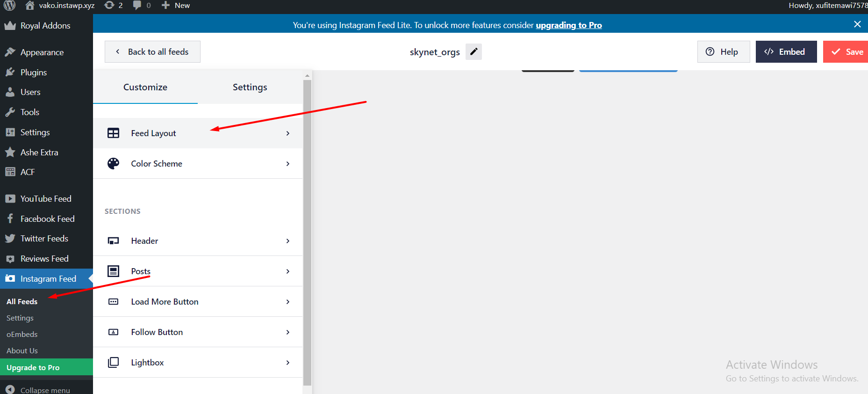This screenshot has width=868, height=394.
Task: Click the Embed button
Action: click(x=786, y=51)
